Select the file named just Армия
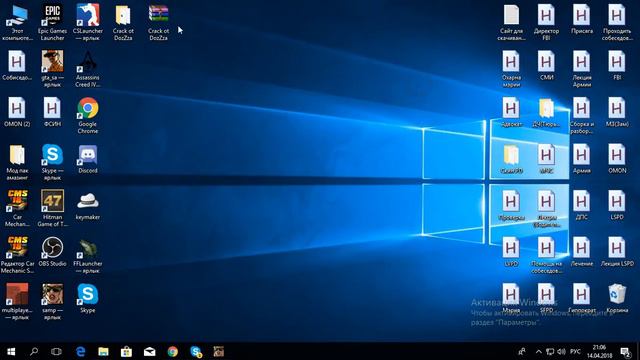The height and width of the screenshot is (360, 640). click(x=581, y=159)
